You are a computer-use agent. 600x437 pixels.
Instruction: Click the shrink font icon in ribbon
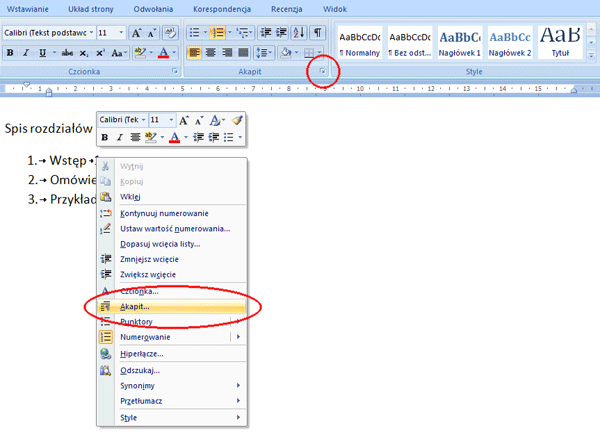point(152,33)
